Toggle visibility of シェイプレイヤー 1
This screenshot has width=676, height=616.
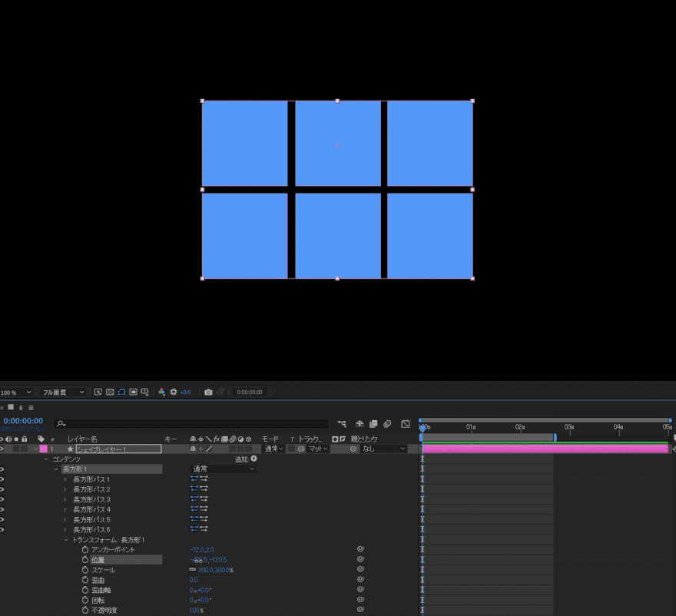pos(2,449)
